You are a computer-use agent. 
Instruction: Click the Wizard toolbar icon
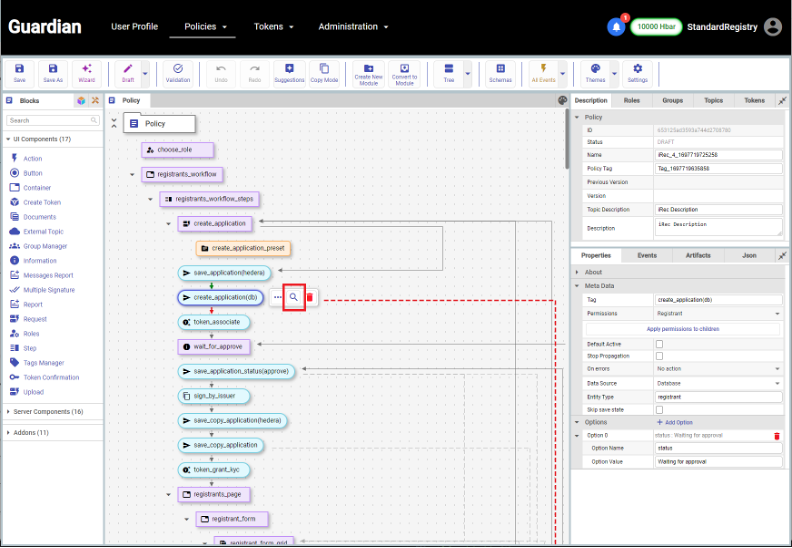86,72
